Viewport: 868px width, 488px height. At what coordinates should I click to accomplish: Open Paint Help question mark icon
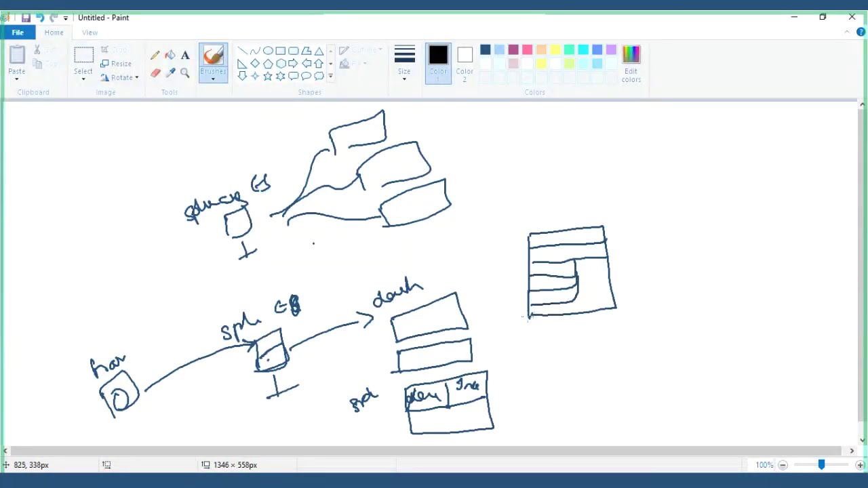click(x=861, y=32)
